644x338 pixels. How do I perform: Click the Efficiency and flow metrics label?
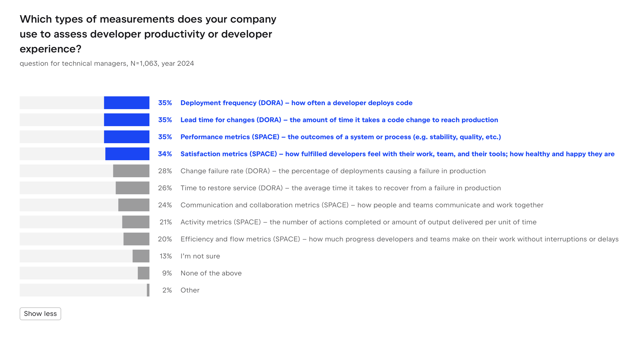click(399, 239)
